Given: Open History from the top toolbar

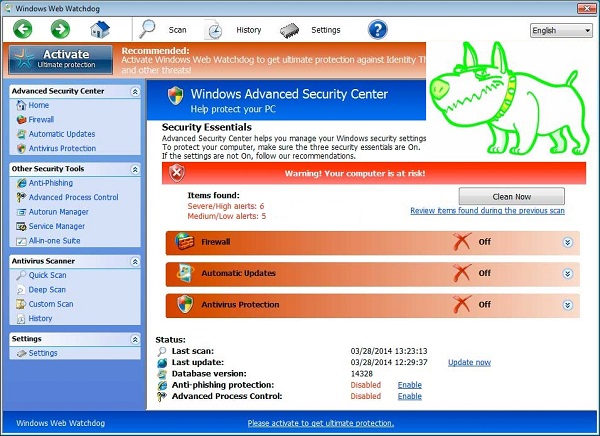Looking at the screenshot, I should pos(236,30).
